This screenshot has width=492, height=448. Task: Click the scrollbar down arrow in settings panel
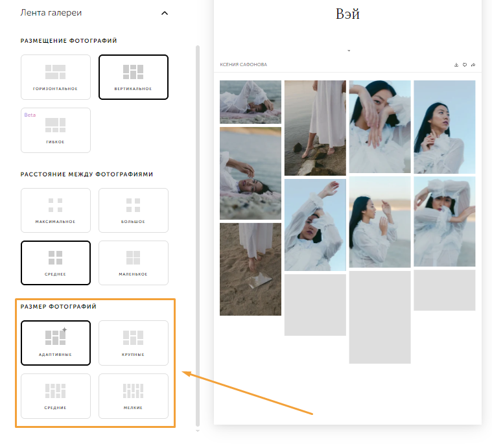tap(198, 430)
